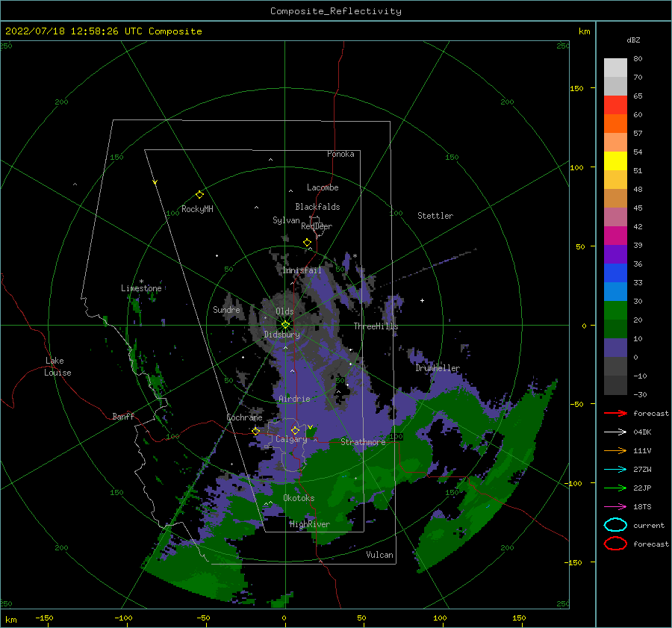Click the magenta 18TS arrow legend icon
Viewport: 672px width, 628px height.
[615, 507]
